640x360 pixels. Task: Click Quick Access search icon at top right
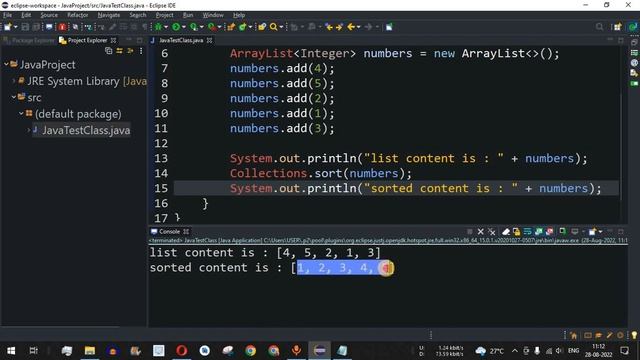click(x=599, y=27)
